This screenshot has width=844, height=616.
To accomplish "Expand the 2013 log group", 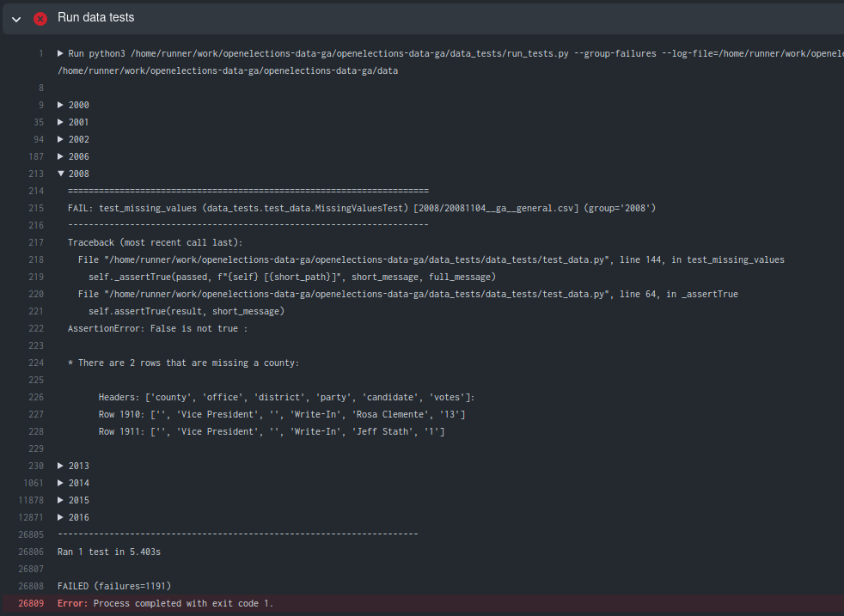I will pos(60,466).
